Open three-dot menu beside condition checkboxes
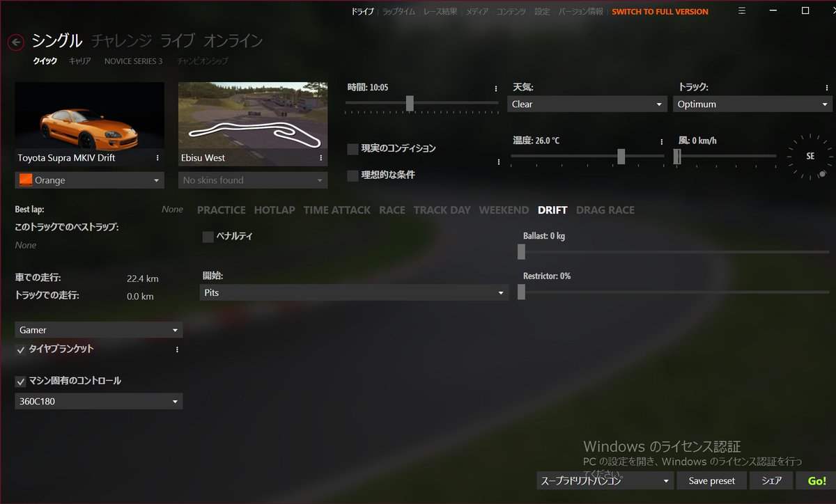The width and height of the screenshot is (836, 504). 499,162
